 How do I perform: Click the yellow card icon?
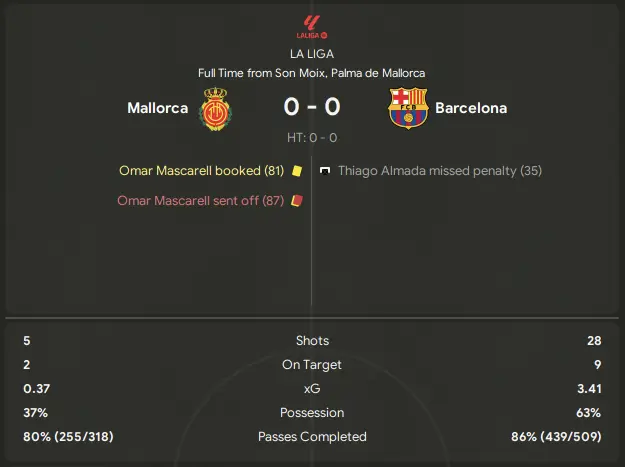pos(297,171)
